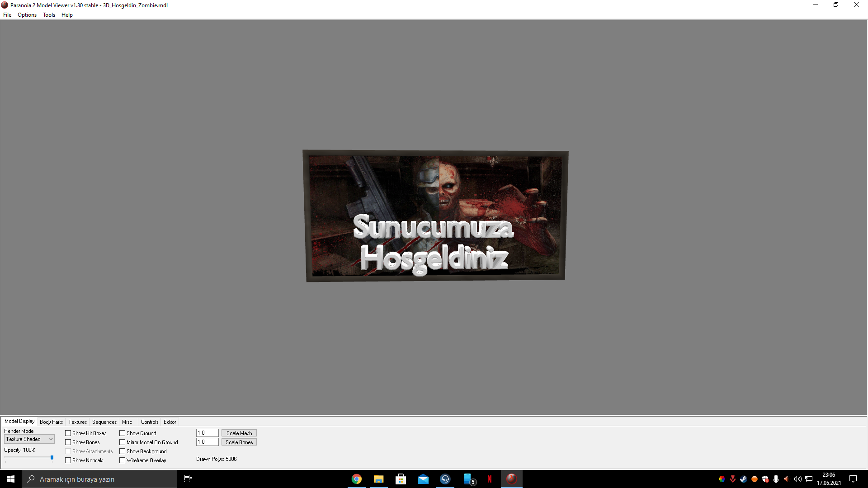
Task: Click the colorful flower tray icon
Action: click(x=722, y=479)
